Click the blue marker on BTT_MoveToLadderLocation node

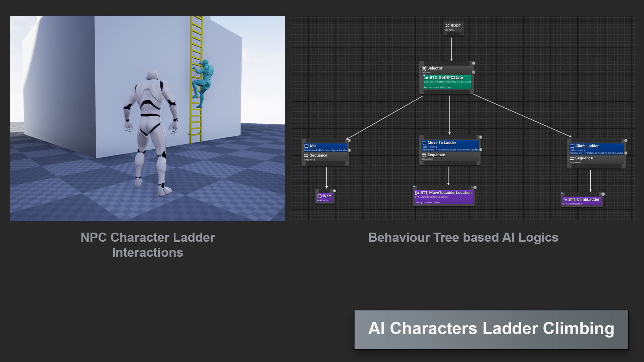[x=414, y=187]
